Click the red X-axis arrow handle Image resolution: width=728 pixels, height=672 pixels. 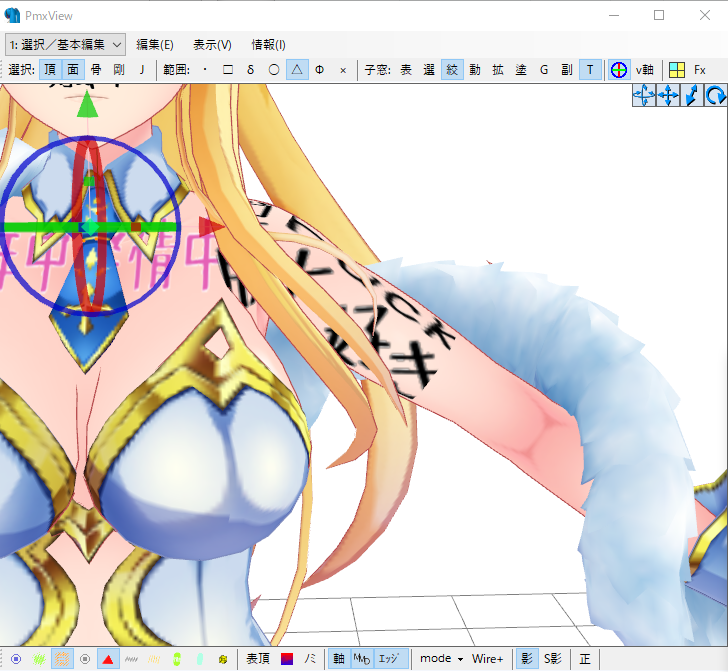tap(211, 227)
